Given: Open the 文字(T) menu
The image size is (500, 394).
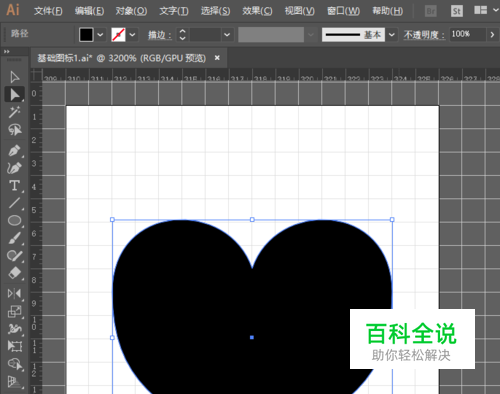Looking at the screenshot, I should [x=174, y=11].
